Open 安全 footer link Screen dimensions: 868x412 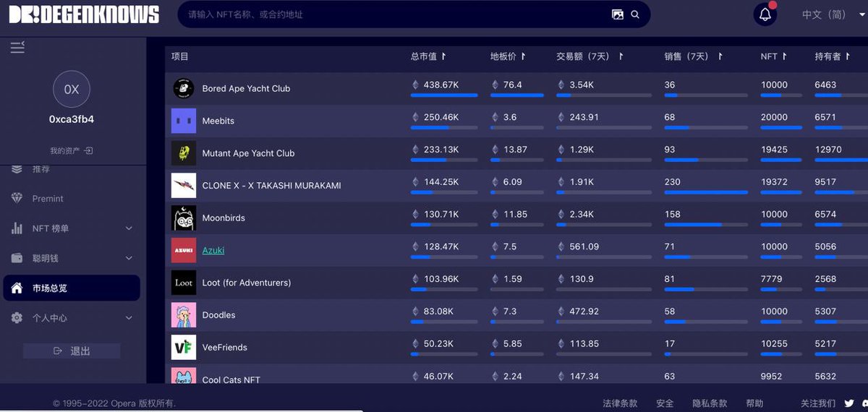coord(665,403)
